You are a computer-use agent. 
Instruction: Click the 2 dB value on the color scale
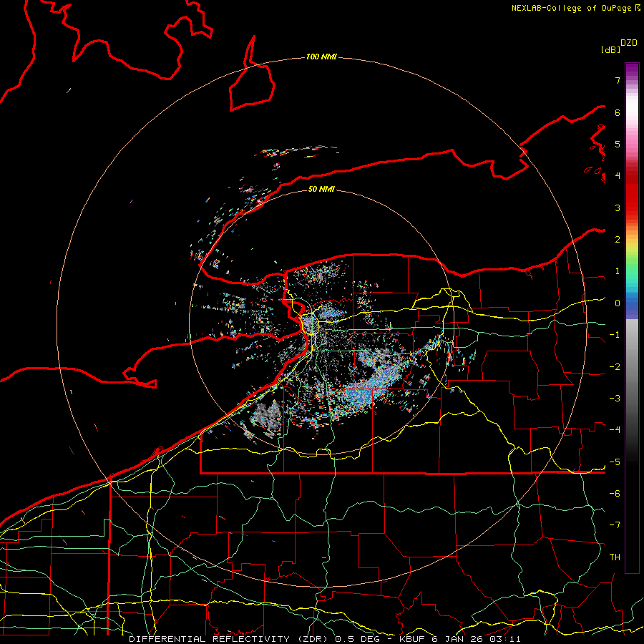coord(618,240)
